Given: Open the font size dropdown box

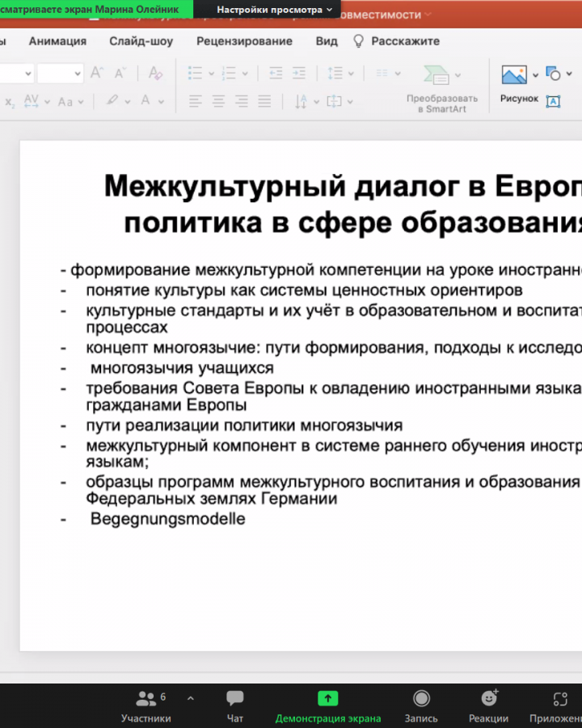Looking at the screenshot, I should (x=60, y=74).
